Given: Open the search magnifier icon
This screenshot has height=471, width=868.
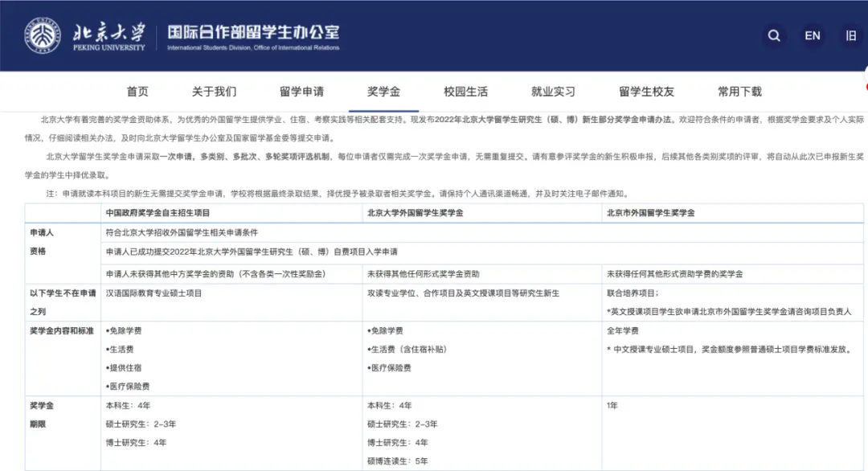Looking at the screenshot, I should [774, 35].
